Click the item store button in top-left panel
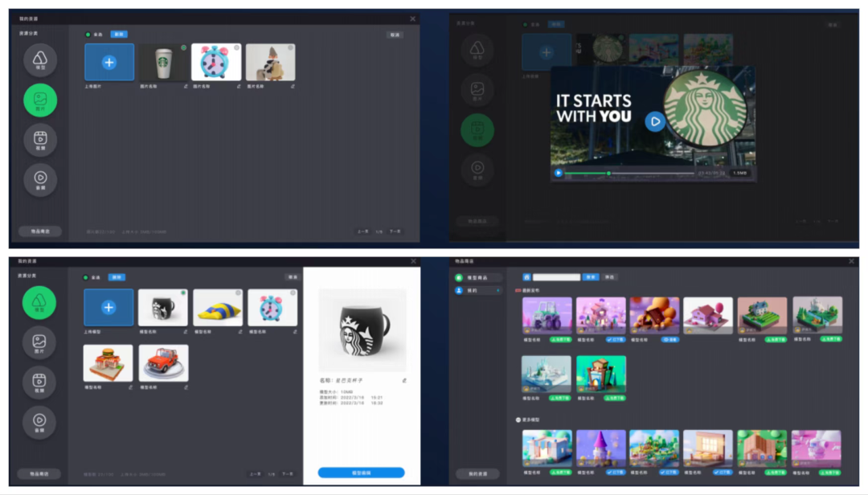868x495 pixels. tap(40, 231)
